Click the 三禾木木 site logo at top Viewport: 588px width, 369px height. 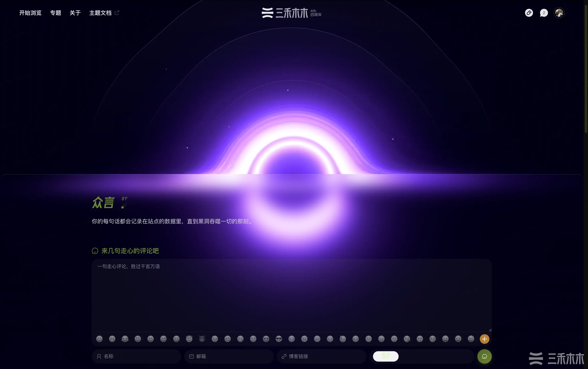291,13
